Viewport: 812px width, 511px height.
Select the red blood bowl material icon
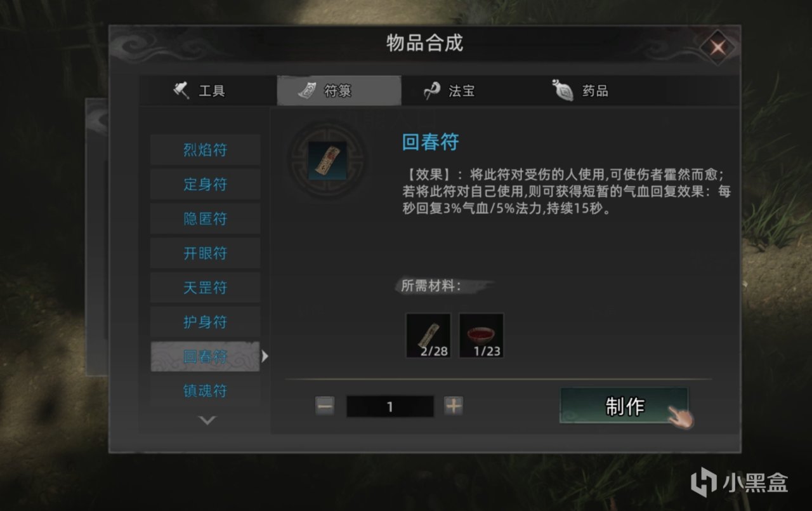click(481, 335)
